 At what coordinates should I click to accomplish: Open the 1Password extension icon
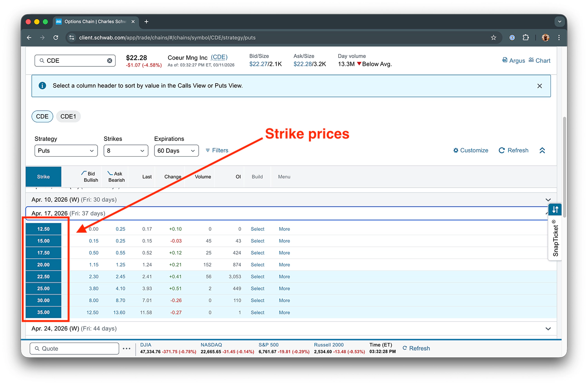tap(512, 38)
